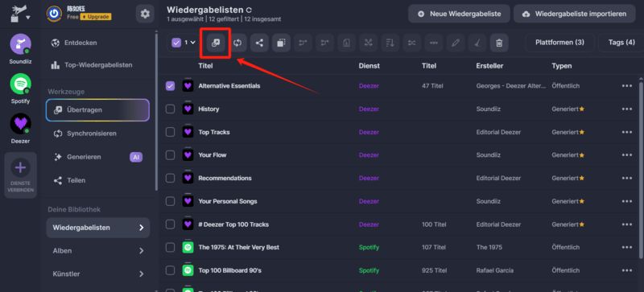Click the share icon in the playlist toolbar
The image size is (644, 292).
259,43
